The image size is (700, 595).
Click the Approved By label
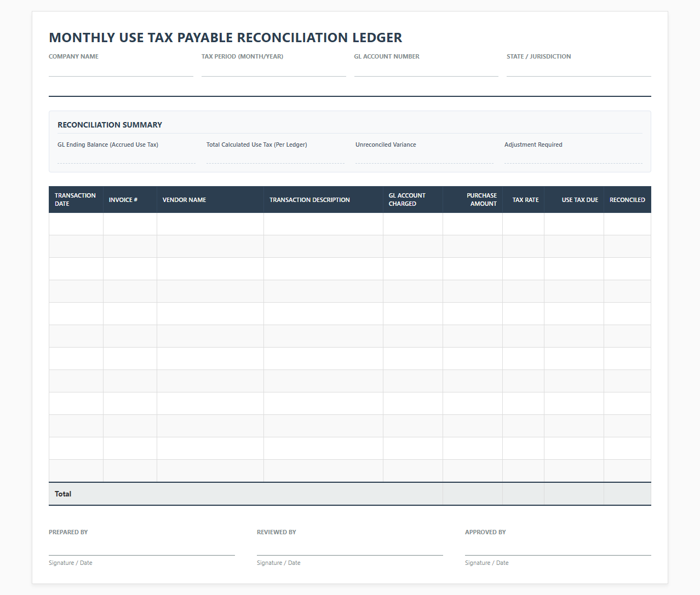point(485,532)
